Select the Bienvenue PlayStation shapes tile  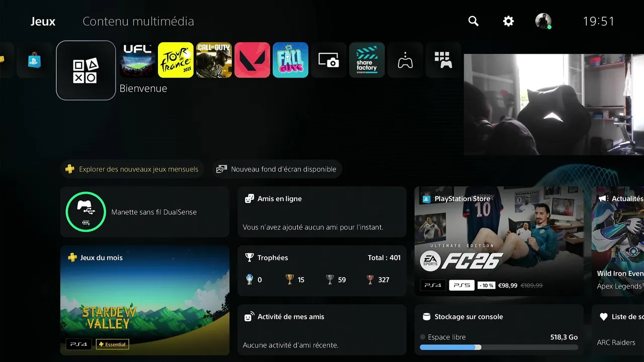[x=86, y=70]
